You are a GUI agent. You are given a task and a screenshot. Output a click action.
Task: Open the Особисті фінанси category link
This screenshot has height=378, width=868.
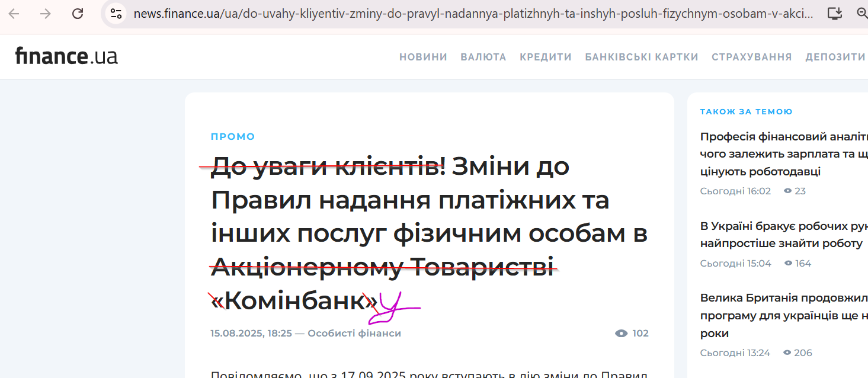pyautogui.click(x=354, y=334)
